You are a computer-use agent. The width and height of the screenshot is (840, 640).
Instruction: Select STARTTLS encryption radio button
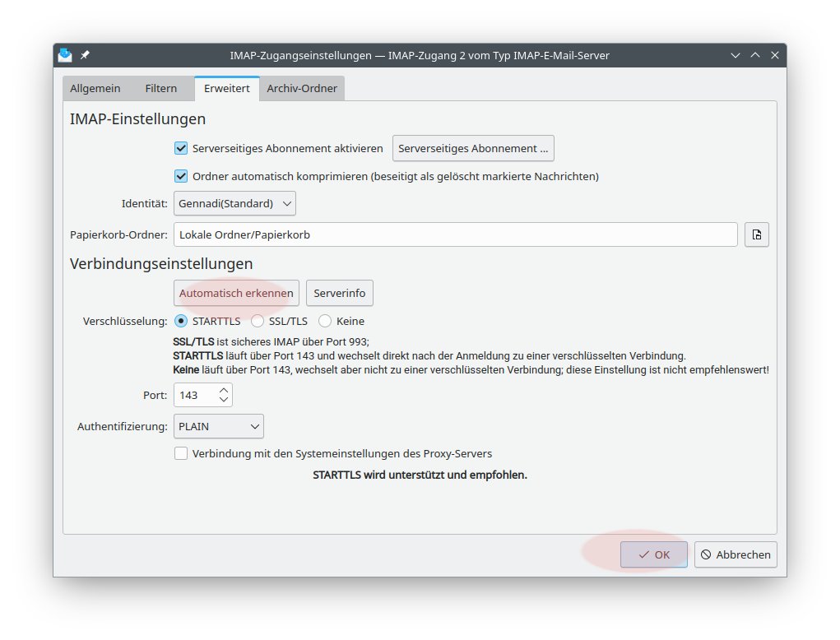pyautogui.click(x=181, y=321)
